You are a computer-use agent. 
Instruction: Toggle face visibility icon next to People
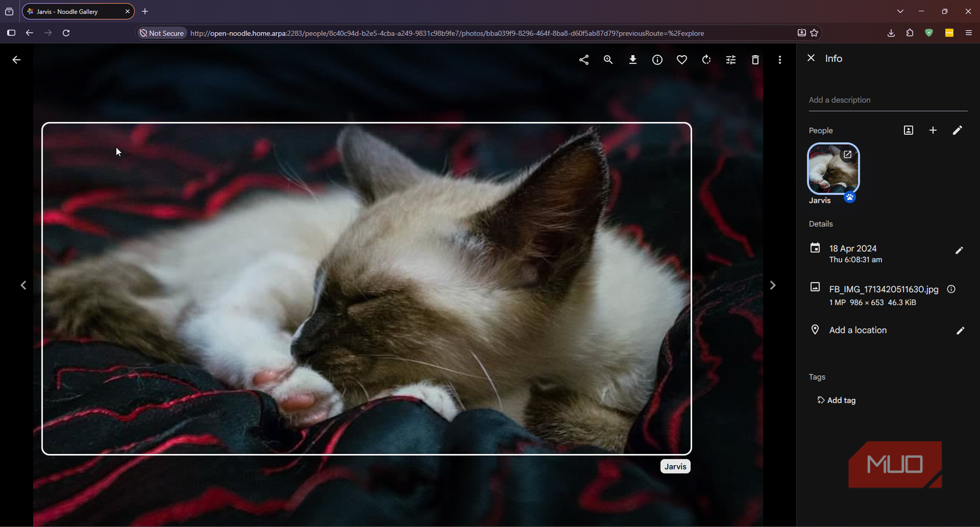tap(909, 131)
